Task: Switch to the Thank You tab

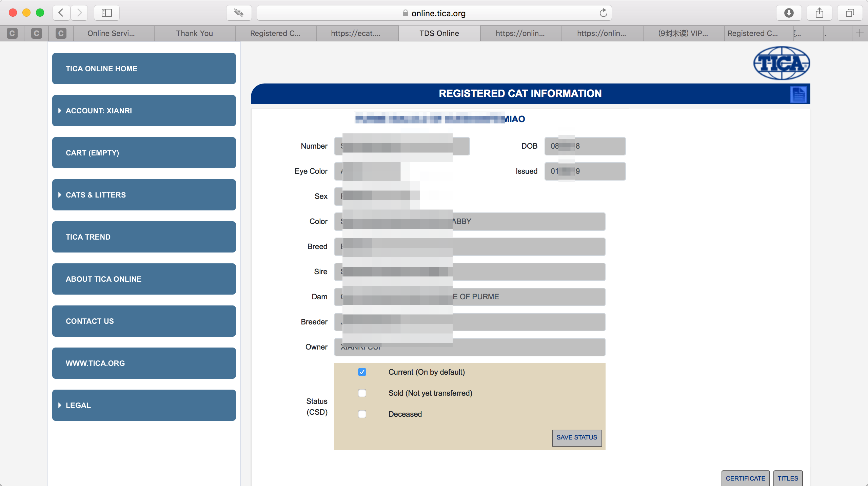Action: pos(194,33)
